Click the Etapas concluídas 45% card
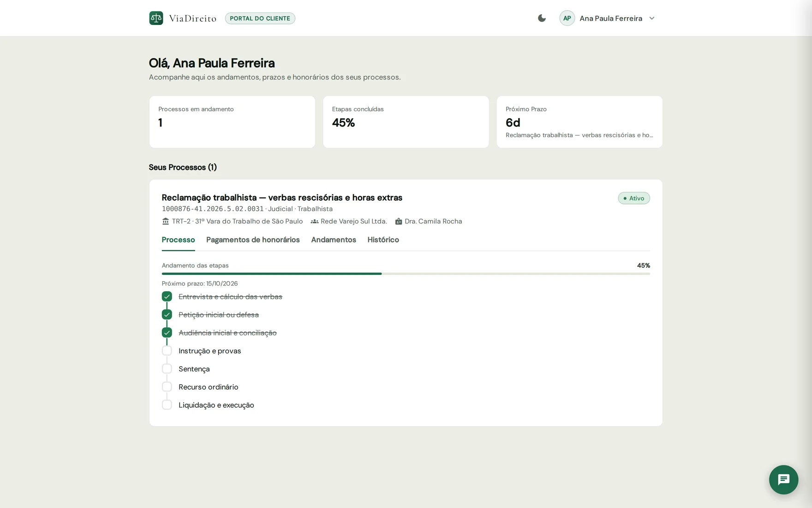812x508 pixels. click(x=406, y=122)
